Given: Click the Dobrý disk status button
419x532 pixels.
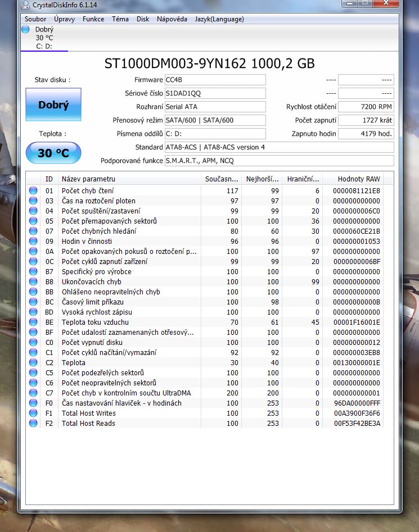Looking at the screenshot, I should pos(53,105).
